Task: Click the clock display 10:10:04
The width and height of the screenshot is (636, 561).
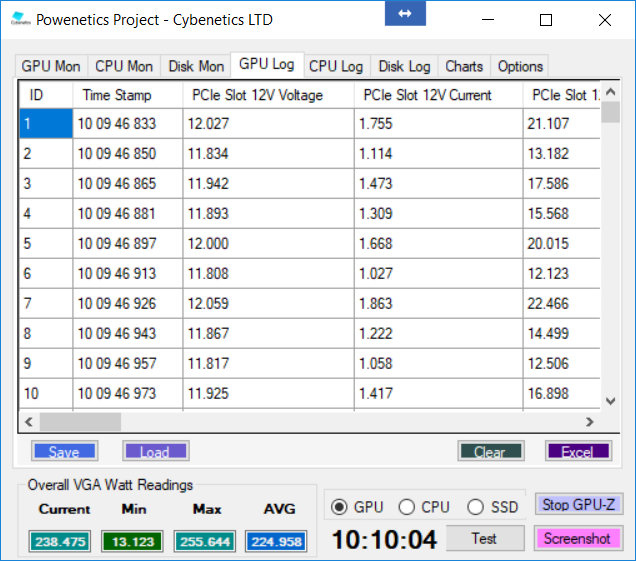Action: (384, 540)
